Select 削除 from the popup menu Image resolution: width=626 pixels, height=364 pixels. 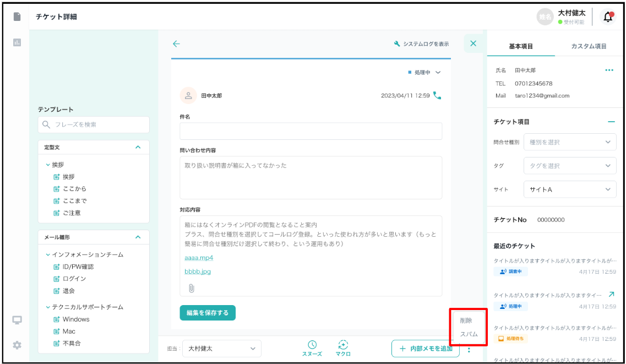pyautogui.click(x=466, y=320)
